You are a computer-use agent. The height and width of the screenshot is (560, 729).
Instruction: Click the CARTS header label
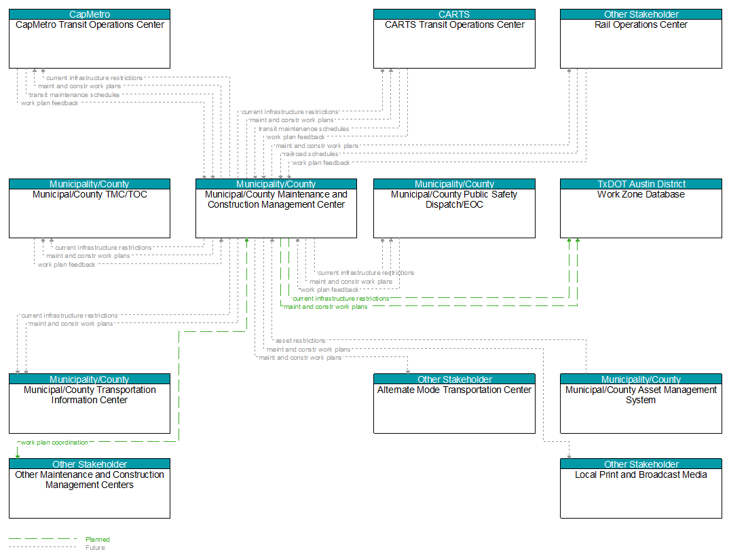pyautogui.click(x=454, y=14)
